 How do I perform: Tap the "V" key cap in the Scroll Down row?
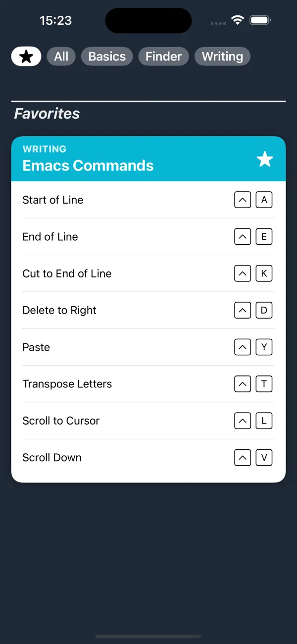point(264,457)
